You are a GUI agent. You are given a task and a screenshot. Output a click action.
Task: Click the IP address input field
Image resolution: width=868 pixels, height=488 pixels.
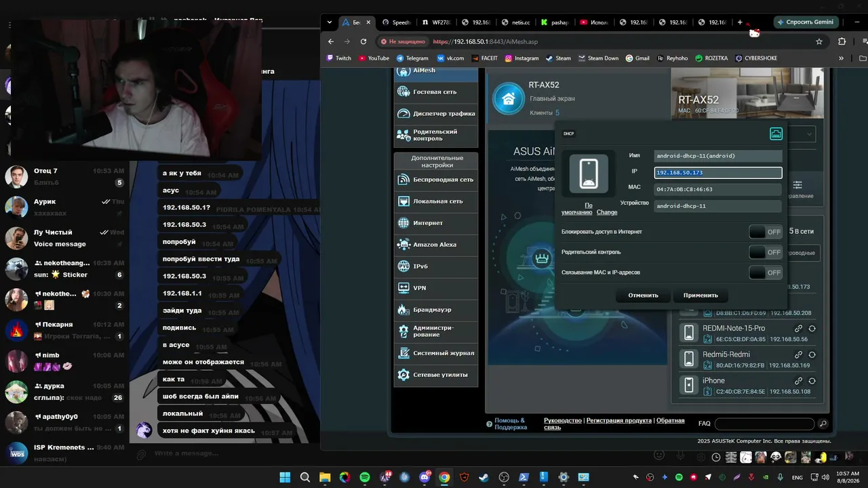point(718,173)
